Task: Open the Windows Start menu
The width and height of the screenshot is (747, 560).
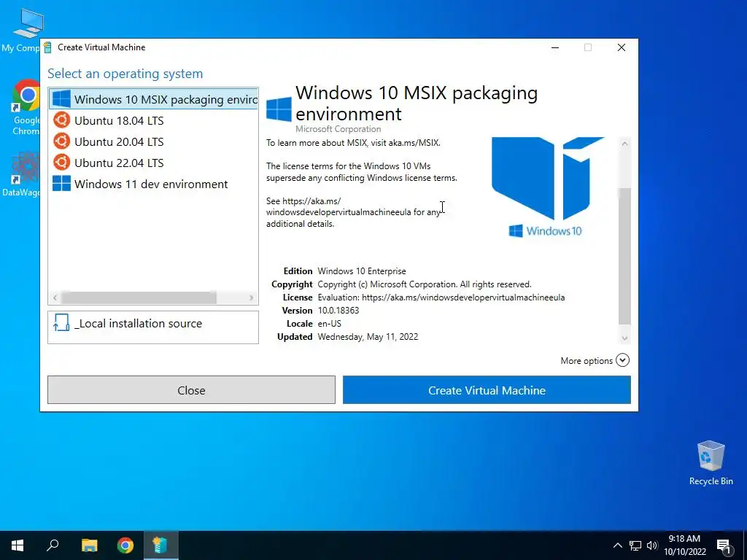Action: [x=18, y=545]
